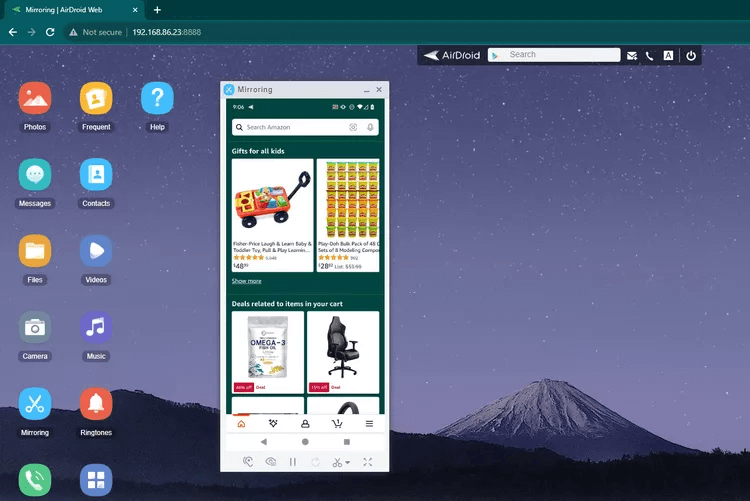Minimize the Mirroring window
Screen dimensions: 750x501
(366, 90)
